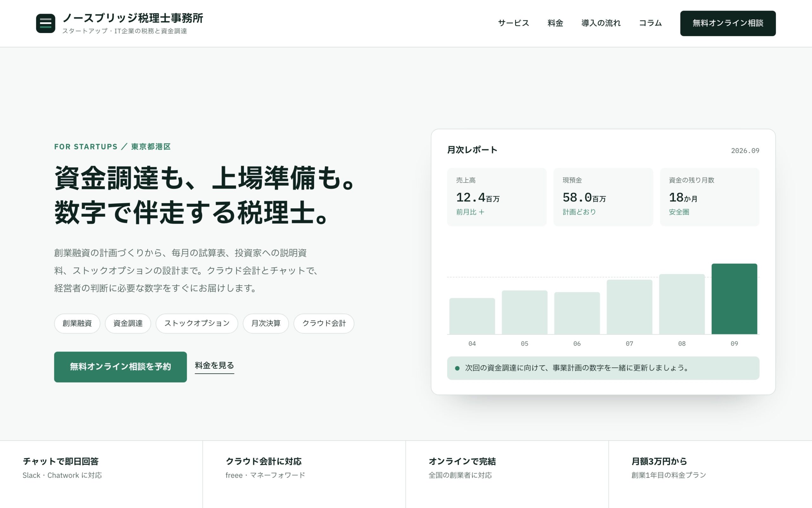Screen dimensions: 812x508
Task: Click the chart bar for month 04
Action: pyautogui.click(x=472, y=316)
